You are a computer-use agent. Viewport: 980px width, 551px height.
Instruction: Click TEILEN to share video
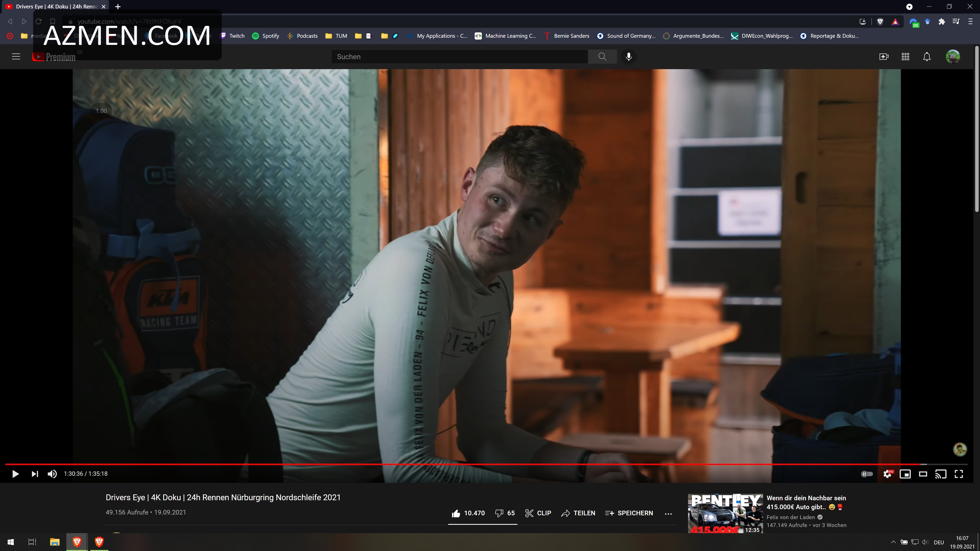tap(578, 513)
